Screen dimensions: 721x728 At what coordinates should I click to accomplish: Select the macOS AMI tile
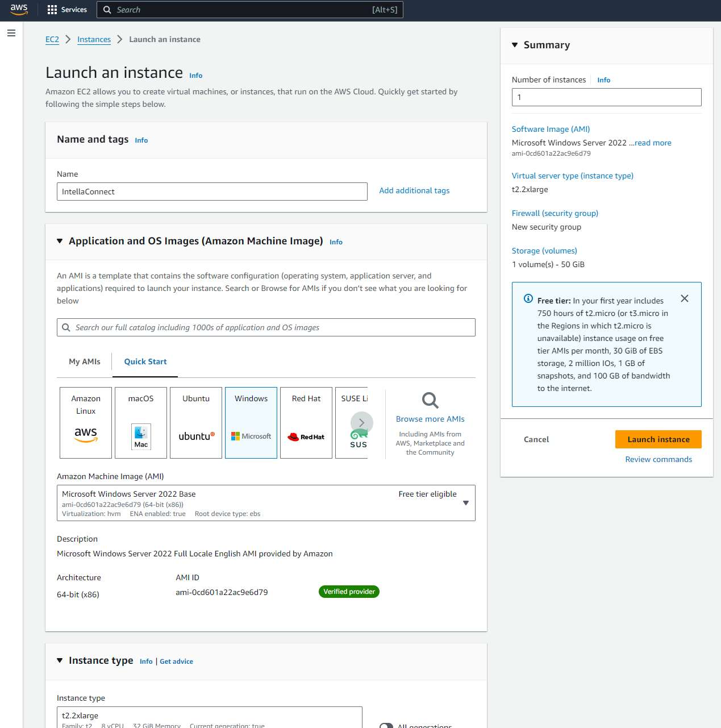tap(141, 423)
